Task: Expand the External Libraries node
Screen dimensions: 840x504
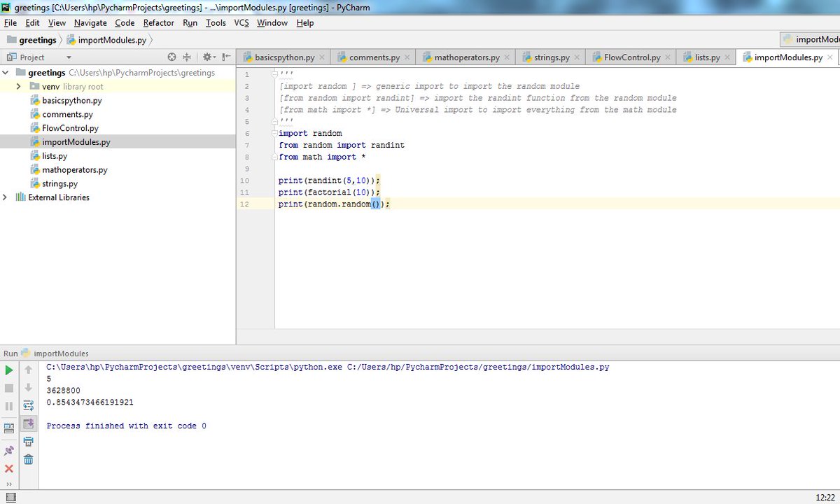Action: click(6, 197)
